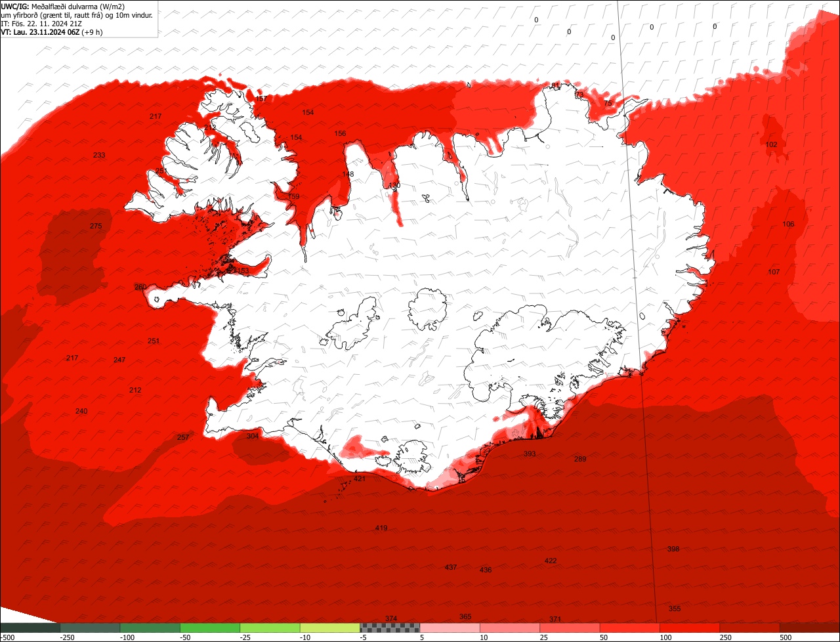The width and height of the screenshot is (840, 642).
Task: Click the valid time 'VT: Lau. 23.11.2024 06Z'
Action: pos(40,32)
